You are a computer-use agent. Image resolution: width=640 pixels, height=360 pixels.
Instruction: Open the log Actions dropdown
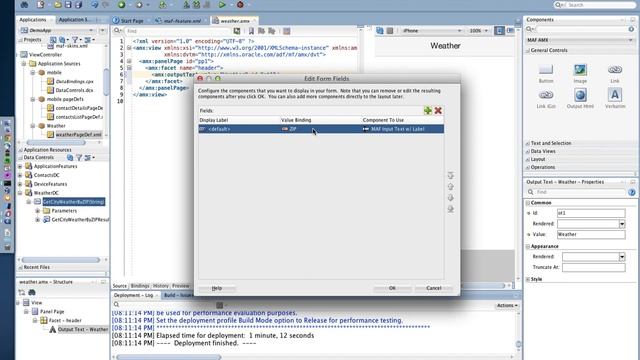click(507, 305)
